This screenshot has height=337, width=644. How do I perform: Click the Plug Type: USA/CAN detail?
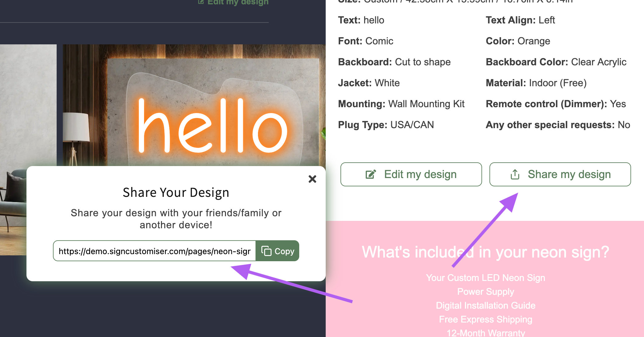click(386, 125)
